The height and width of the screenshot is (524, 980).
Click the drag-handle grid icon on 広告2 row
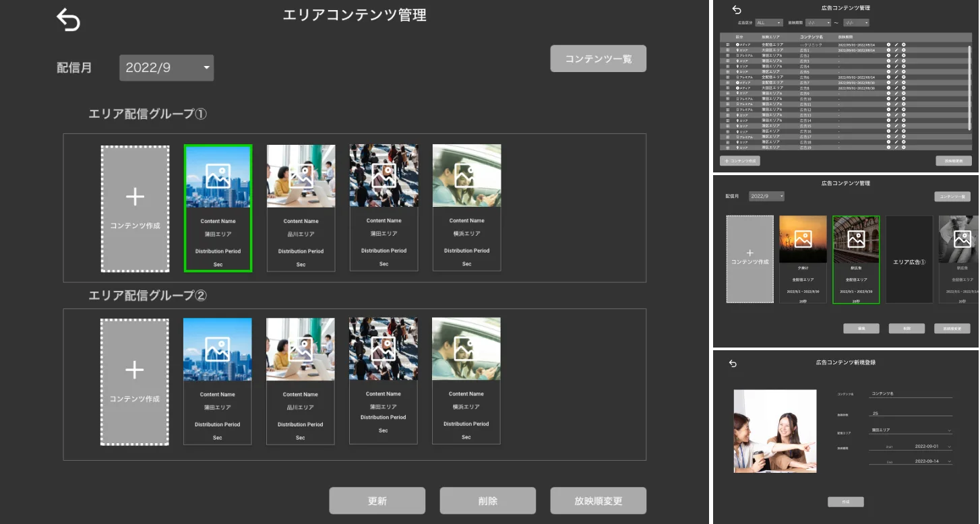(x=727, y=55)
